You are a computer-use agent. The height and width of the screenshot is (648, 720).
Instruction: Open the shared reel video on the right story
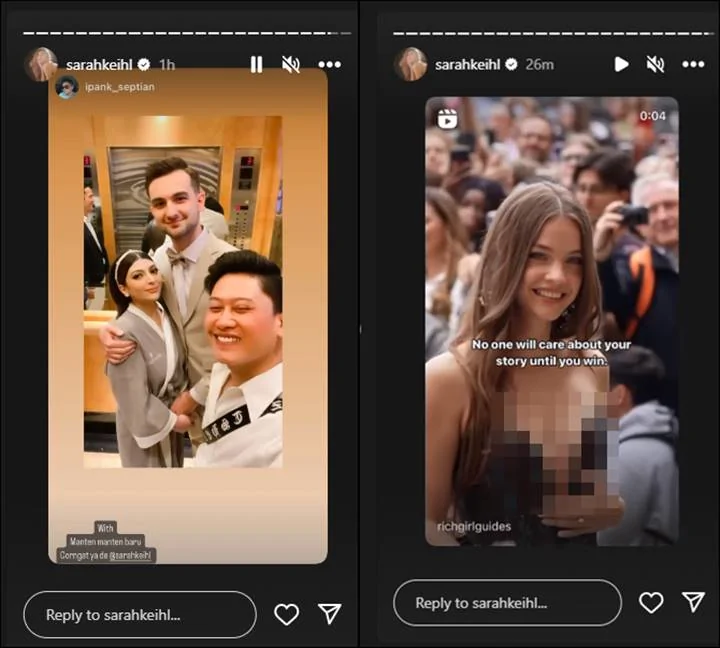pyautogui.click(x=551, y=321)
